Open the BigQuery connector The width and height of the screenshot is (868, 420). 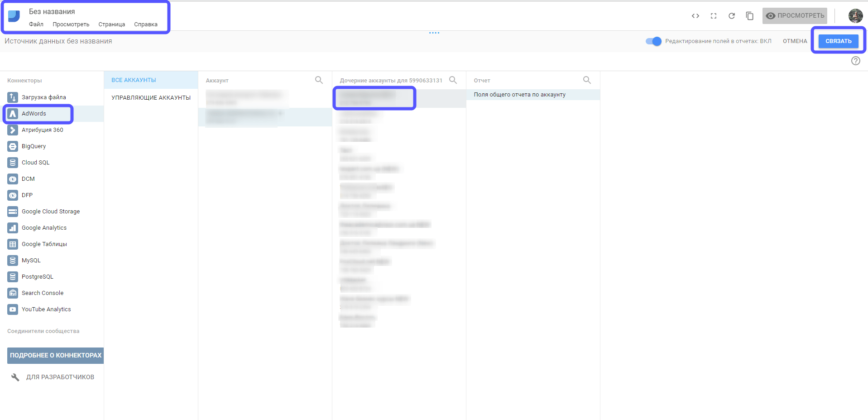(34, 146)
